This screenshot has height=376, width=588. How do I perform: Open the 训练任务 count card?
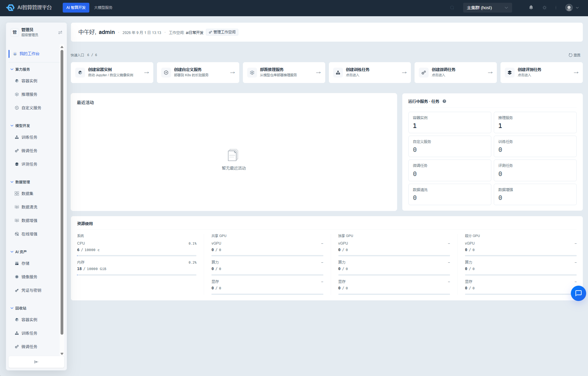pyautogui.click(x=535, y=146)
